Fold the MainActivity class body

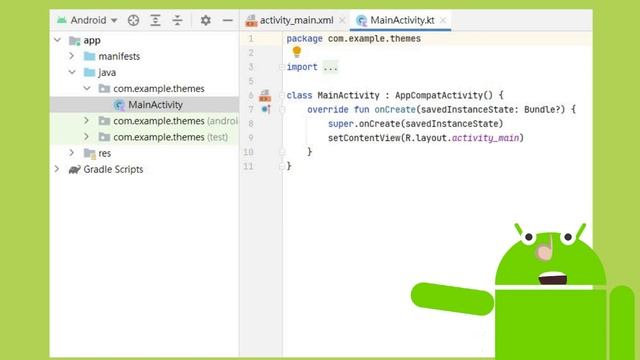pyautogui.click(x=282, y=95)
